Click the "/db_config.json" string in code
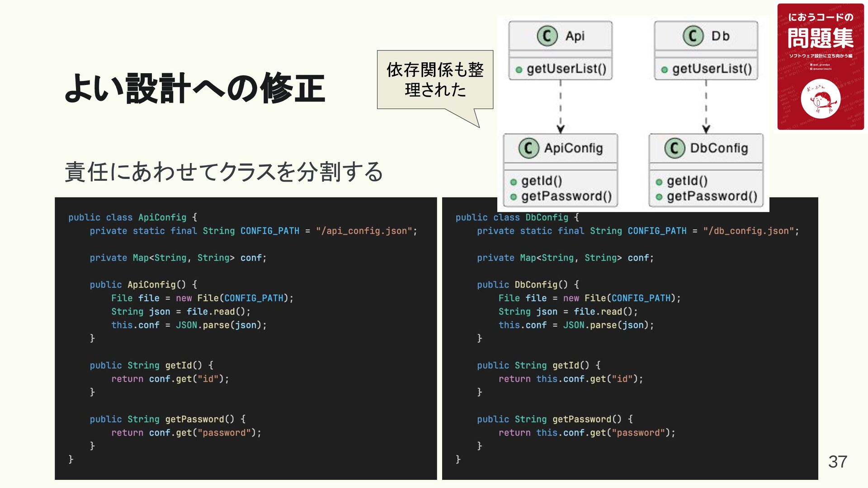 pyautogui.click(x=748, y=231)
